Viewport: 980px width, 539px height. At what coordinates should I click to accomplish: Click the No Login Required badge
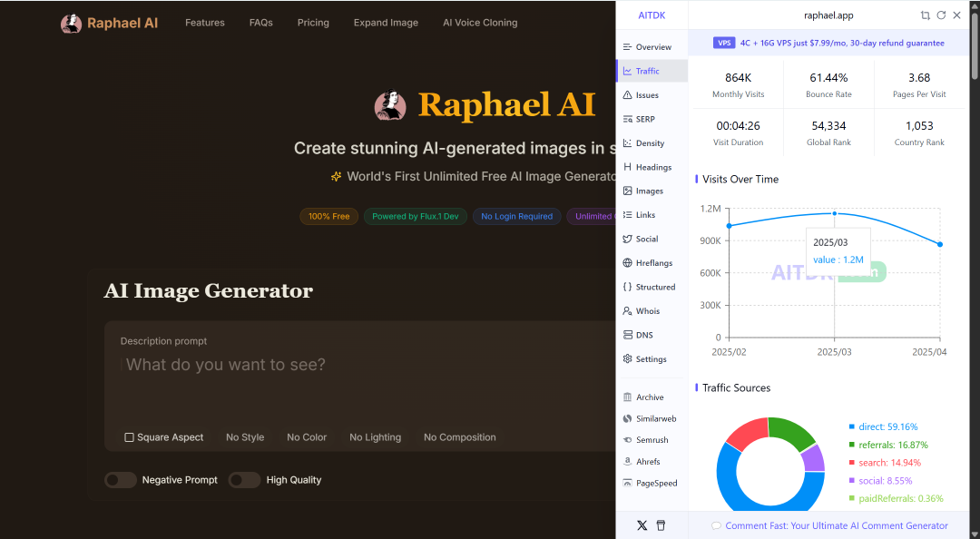click(517, 216)
